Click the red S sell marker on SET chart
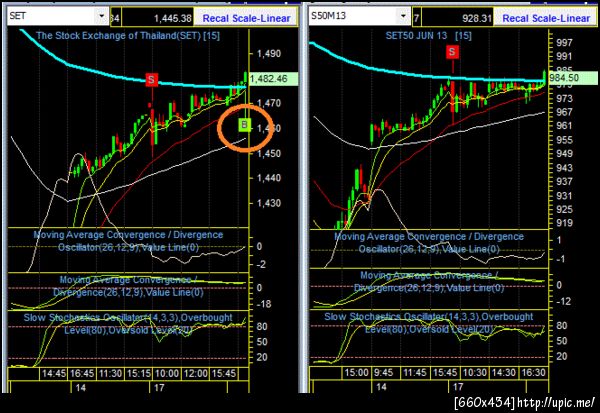Viewport: 600px width, 413px height. click(x=152, y=80)
